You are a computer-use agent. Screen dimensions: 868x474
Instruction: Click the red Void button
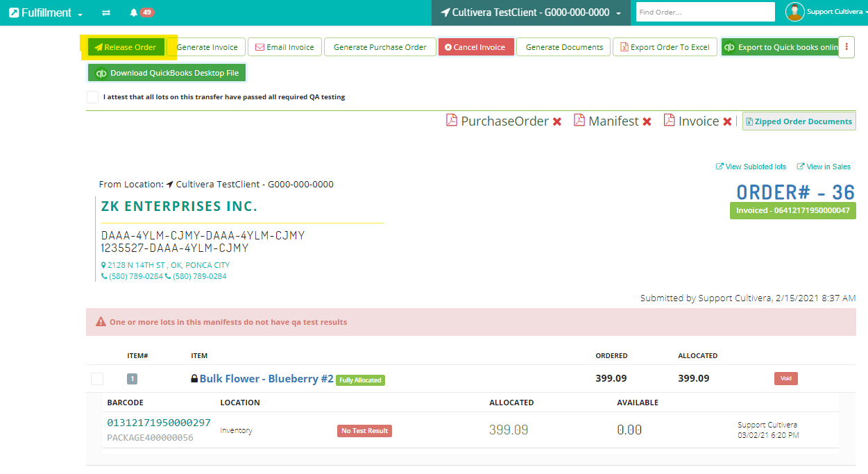point(786,379)
